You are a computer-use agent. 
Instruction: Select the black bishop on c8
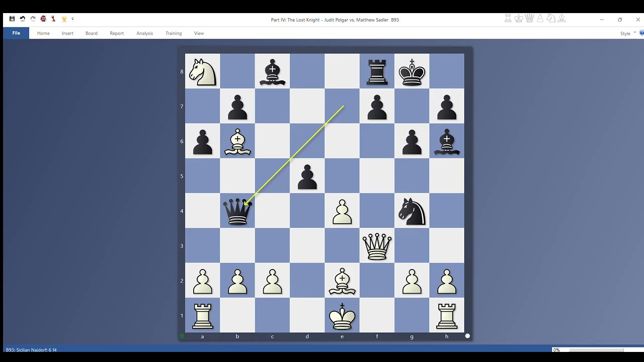[x=272, y=71]
